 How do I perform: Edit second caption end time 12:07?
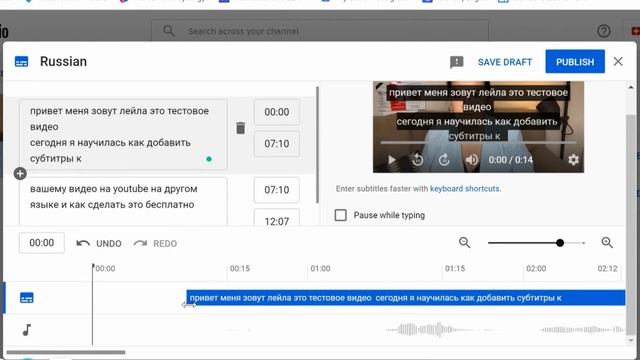[x=277, y=218]
